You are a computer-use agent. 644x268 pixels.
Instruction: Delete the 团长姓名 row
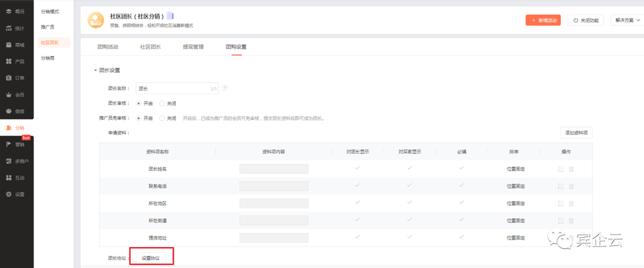click(x=571, y=169)
